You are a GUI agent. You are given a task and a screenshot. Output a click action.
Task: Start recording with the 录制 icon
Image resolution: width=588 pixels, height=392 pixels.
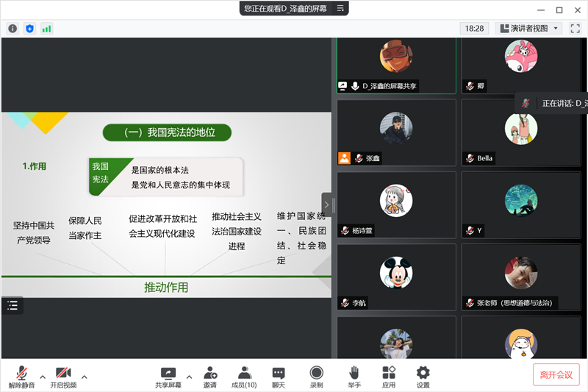coord(316,377)
